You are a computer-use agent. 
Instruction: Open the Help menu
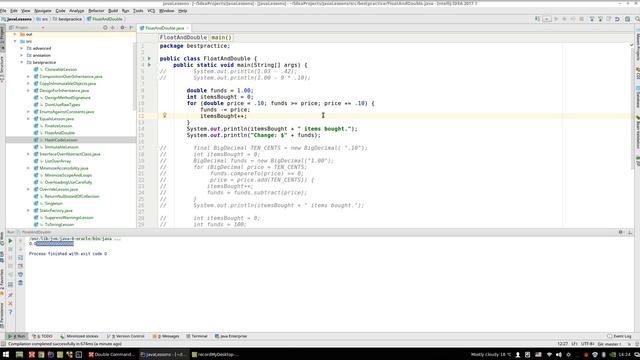pyautogui.click(x=182, y=11)
